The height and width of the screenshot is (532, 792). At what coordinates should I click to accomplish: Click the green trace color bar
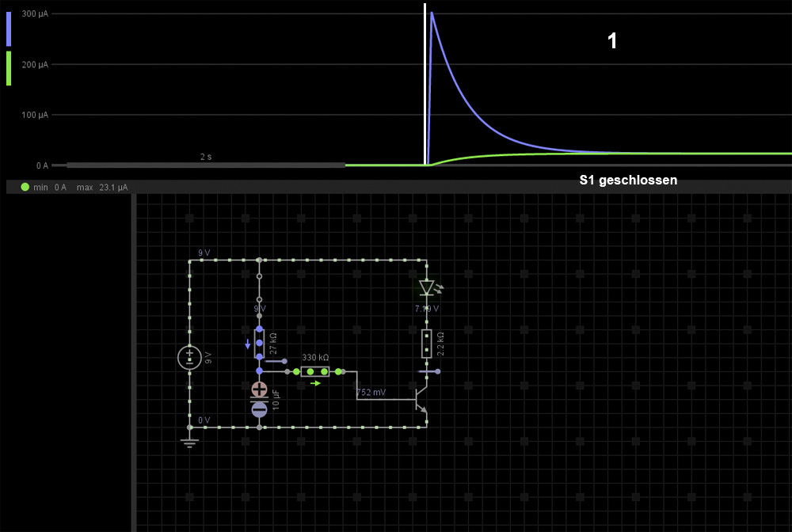tap(9, 69)
